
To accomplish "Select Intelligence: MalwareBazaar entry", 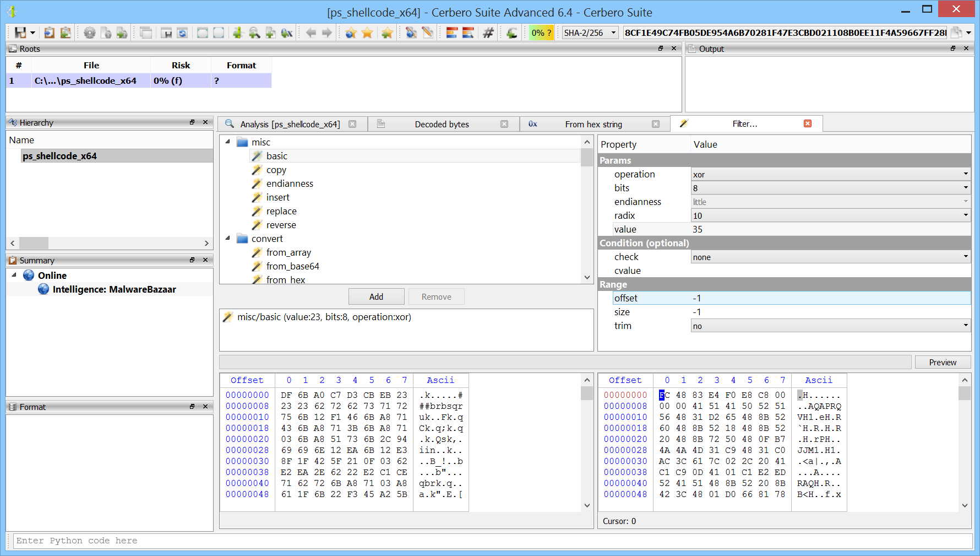I will (x=114, y=289).
